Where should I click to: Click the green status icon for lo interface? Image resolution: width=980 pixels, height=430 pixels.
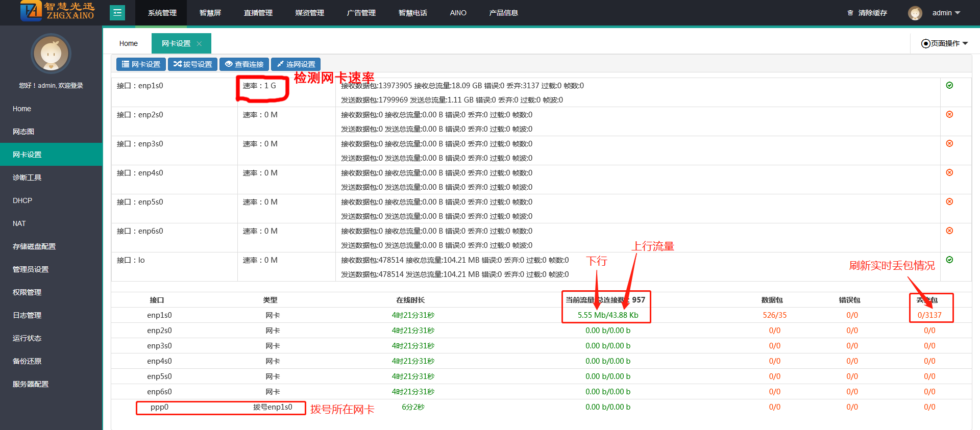click(x=949, y=260)
